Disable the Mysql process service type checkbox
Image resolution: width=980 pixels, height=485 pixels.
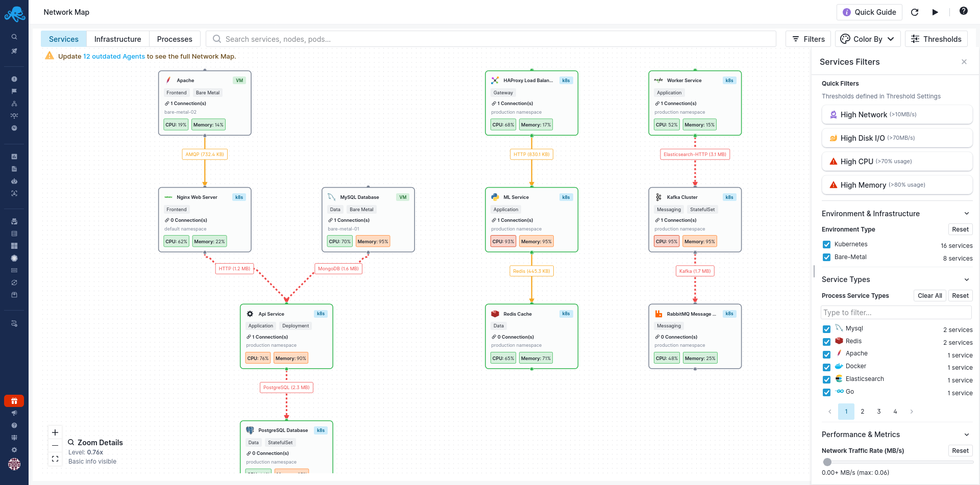pos(827,329)
